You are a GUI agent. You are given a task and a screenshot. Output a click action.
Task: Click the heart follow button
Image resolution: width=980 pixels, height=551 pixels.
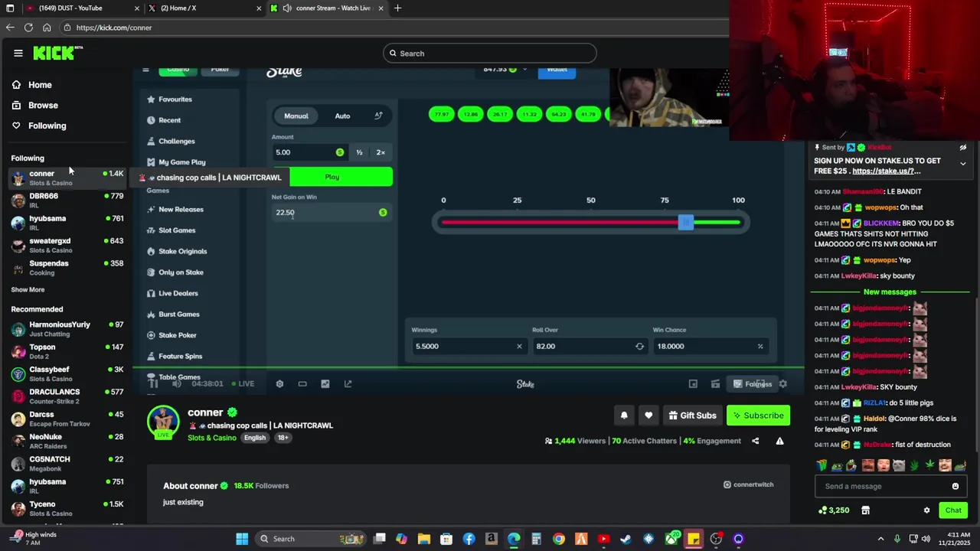tap(648, 416)
